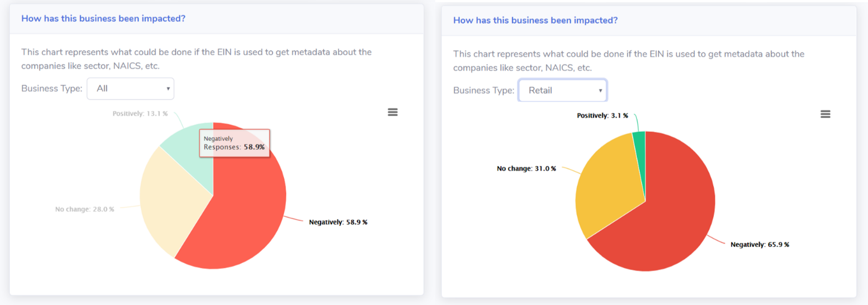Image resolution: width=868 pixels, height=305 pixels.
Task: Click the Negatively Responses 58.9% tooltip box
Action: [x=234, y=143]
